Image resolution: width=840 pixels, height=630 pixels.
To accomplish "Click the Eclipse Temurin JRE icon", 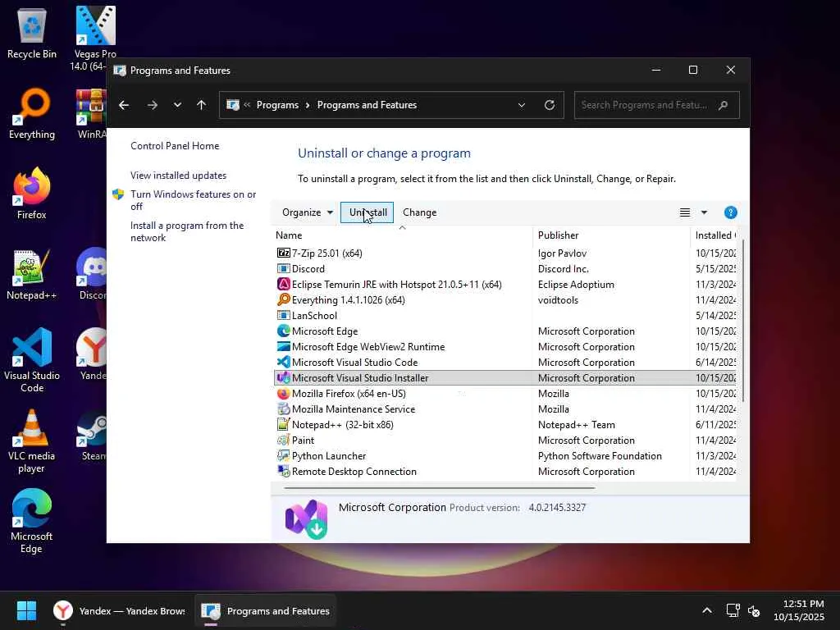I will (283, 284).
